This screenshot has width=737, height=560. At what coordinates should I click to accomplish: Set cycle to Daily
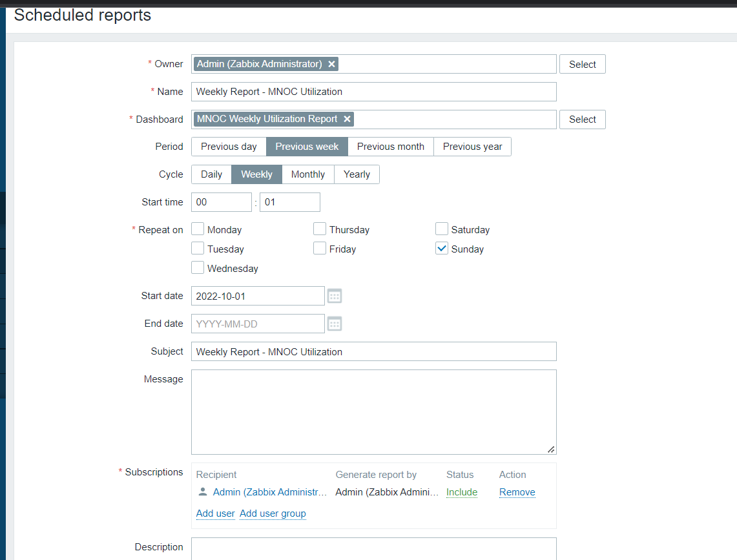coord(211,174)
